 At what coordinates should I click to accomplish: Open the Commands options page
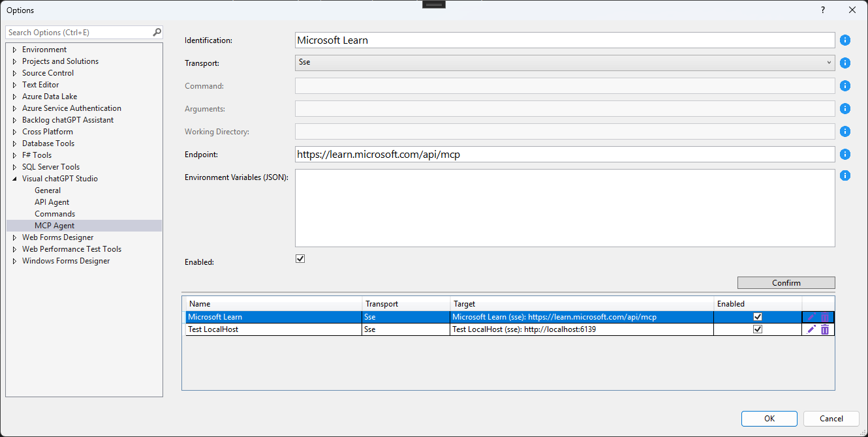55,214
